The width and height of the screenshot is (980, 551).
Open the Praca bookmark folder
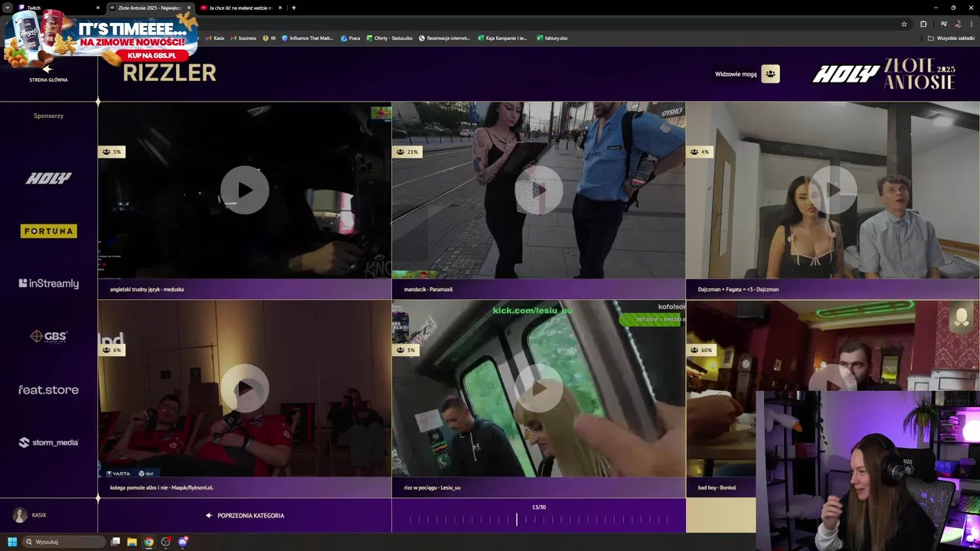coord(351,38)
